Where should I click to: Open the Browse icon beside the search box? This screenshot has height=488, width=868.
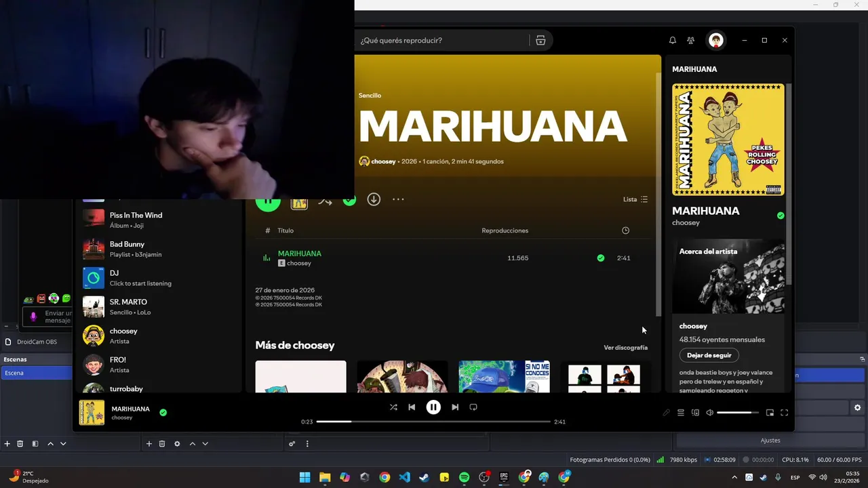point(540,41)
